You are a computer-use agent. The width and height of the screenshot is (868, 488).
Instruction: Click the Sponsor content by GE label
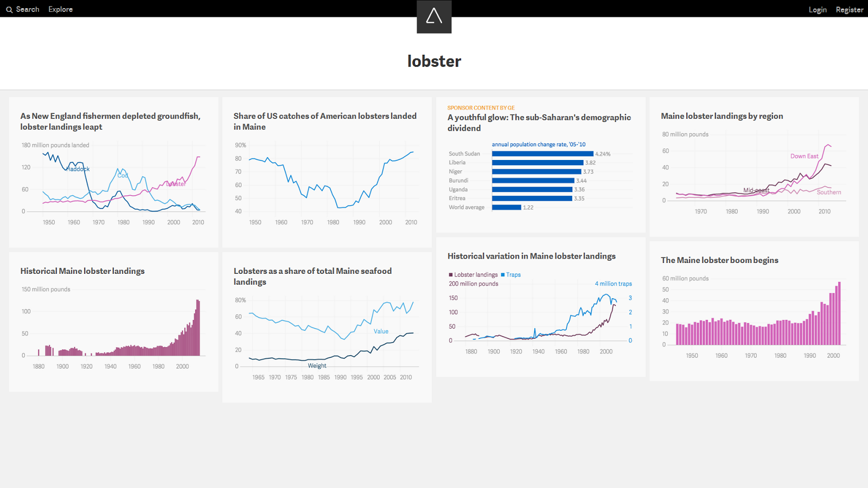point(481,108)
